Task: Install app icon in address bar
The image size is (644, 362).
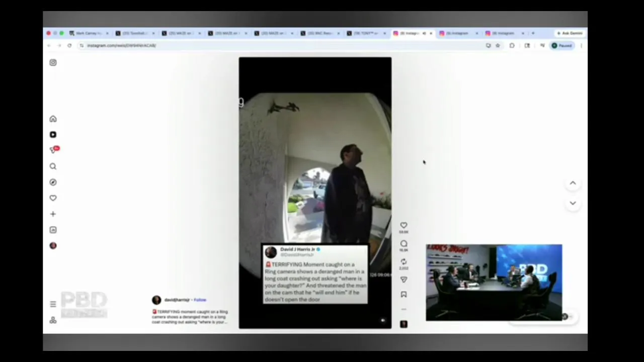Action: [x=488, y=45]
